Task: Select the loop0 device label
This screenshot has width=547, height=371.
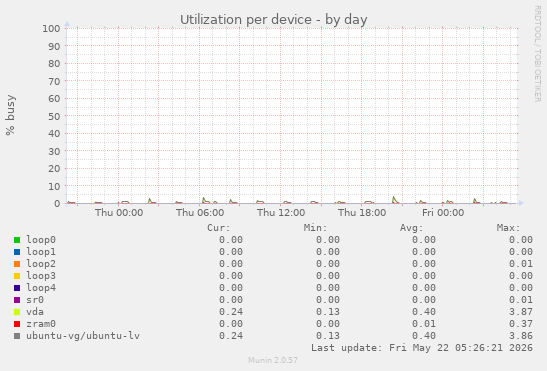Action: click(41, 240)
